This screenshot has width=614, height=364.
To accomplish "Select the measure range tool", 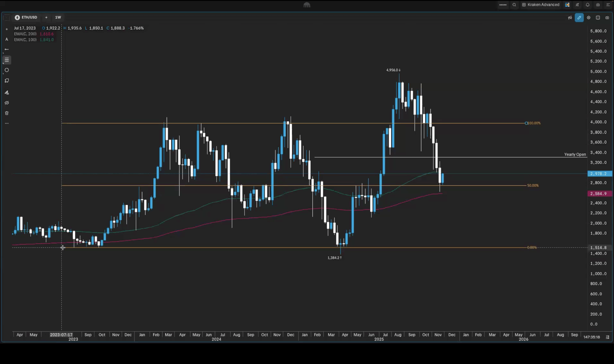I will point(7,81).
